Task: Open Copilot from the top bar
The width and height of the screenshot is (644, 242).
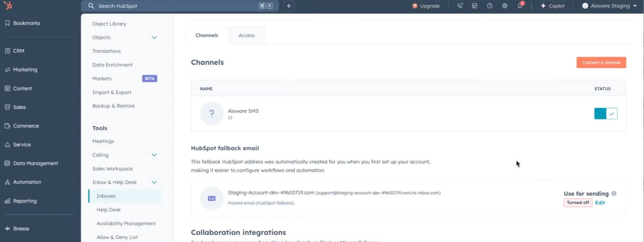Action: click(553, 6)
